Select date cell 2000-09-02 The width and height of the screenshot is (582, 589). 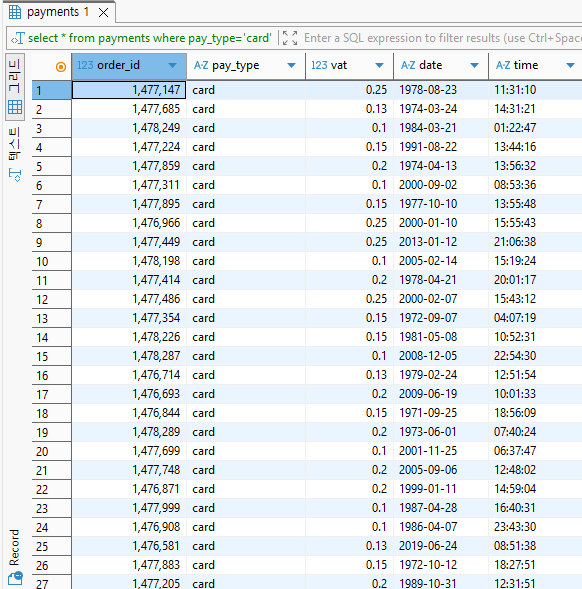pos(441,185)
